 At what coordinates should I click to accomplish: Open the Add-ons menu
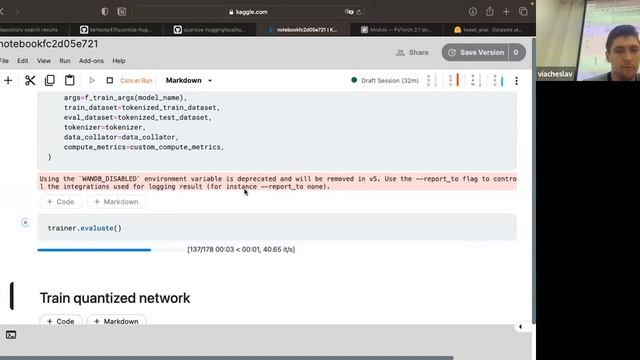point(91,61)
